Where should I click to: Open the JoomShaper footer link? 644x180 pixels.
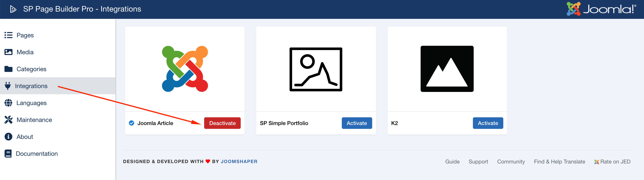[x=239, y=162]
